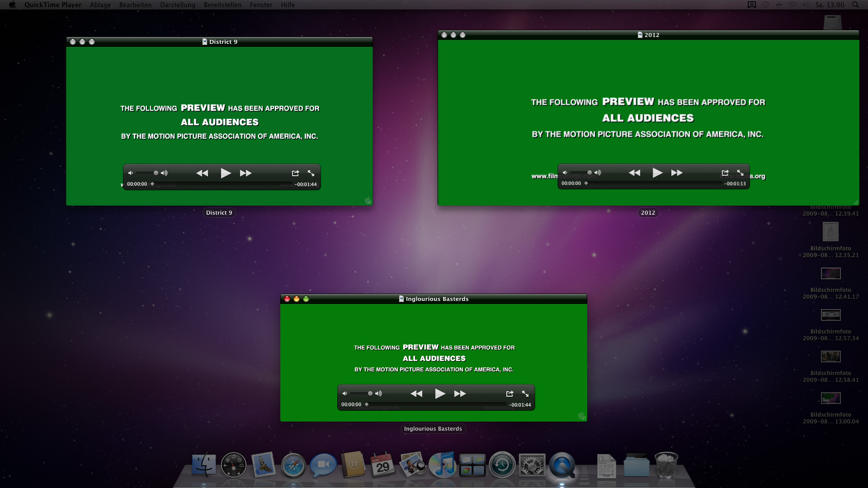This screenshot has width=868, height=488.
Task: Rewind in the 2012 window
Action: [634, 173]
